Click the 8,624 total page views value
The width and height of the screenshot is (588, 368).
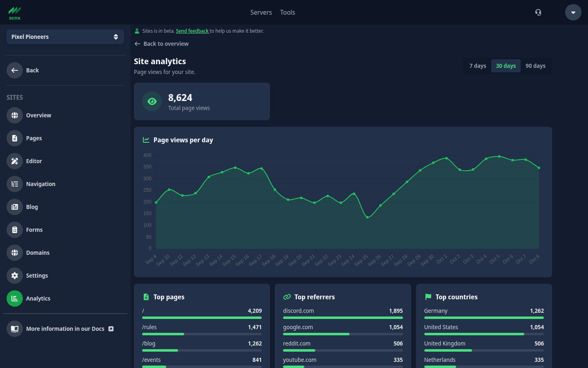[180, 98]
